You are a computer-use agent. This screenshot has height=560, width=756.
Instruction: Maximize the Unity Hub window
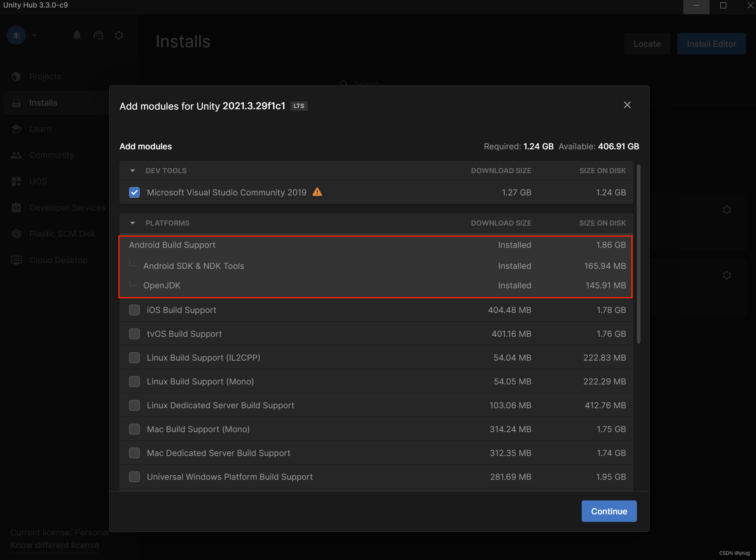click(723, 6)
